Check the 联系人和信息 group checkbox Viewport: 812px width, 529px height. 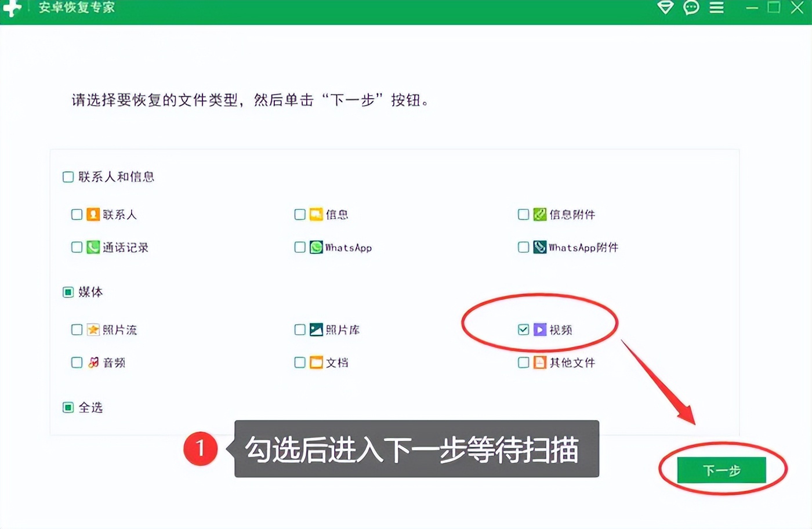pyautogui.click(x=68, y=177)
